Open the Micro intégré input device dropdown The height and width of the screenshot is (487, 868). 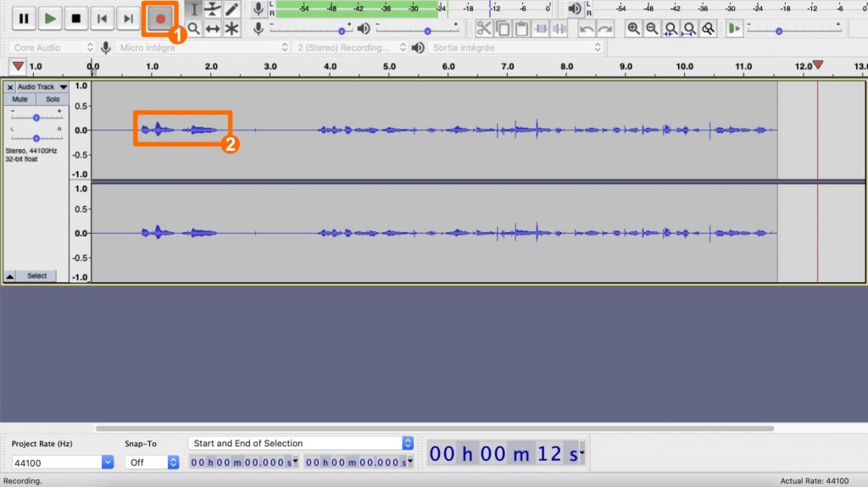coord(195,47)
